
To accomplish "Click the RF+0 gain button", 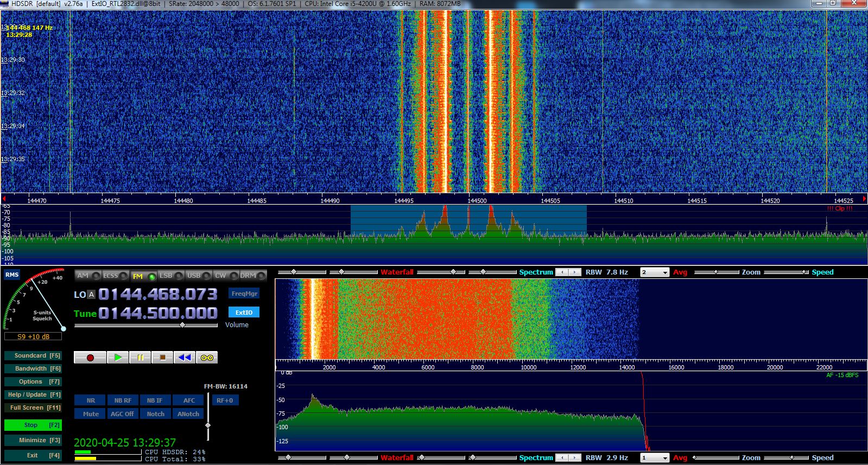I will coord(225,400).
